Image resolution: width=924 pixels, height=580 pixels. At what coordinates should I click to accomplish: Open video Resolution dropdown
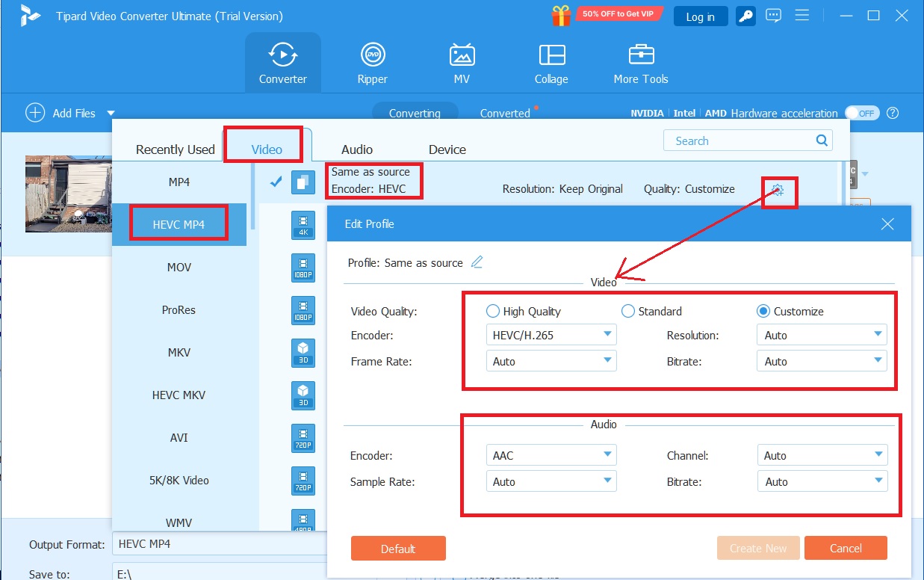[822, 335]
